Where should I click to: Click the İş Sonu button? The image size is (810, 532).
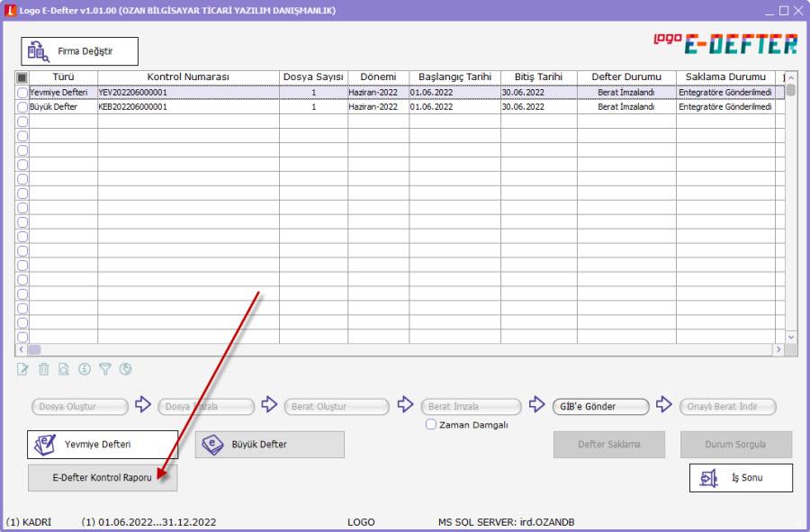[x=741, y=478]
